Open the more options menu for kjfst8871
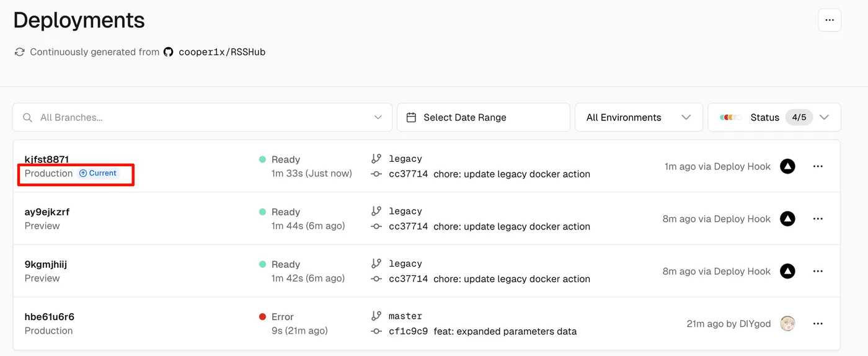The image size is (868, 356). [x=818, y=166]
